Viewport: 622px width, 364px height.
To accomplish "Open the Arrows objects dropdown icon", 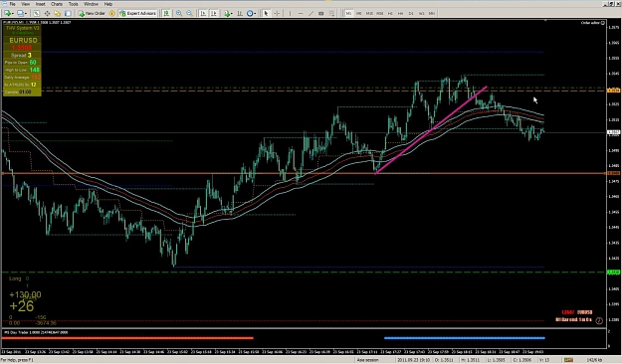I will coord(331,14).
